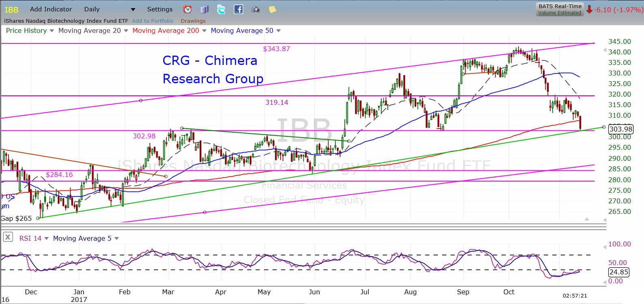
Task: Click the Jun label on time axis
Action: tap(314, 292)
